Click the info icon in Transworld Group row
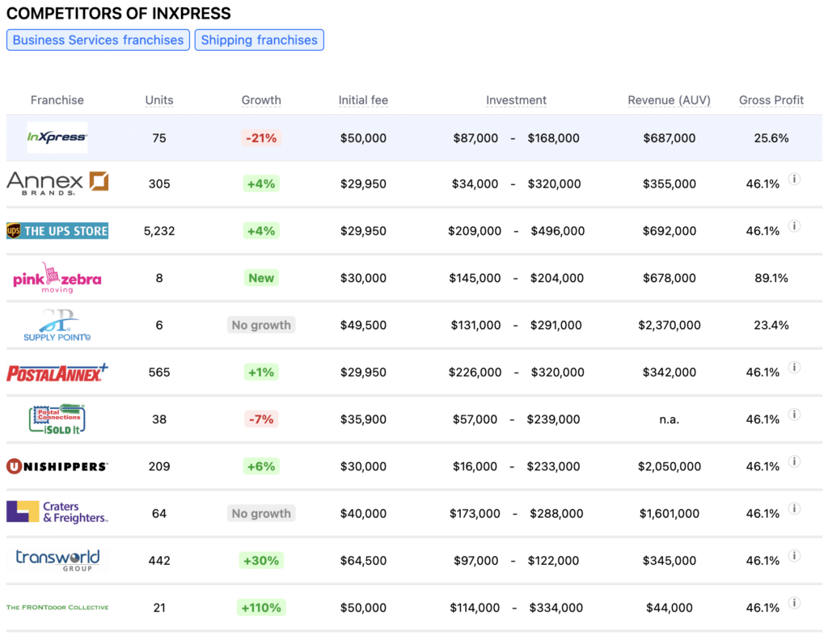828x644 pixels. tap(794, 555)
